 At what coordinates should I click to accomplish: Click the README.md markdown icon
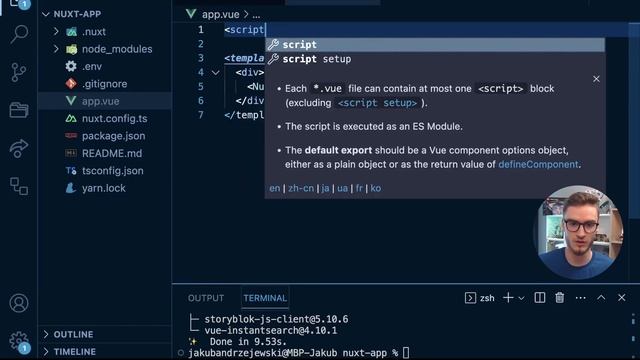(x=71, y=153)
